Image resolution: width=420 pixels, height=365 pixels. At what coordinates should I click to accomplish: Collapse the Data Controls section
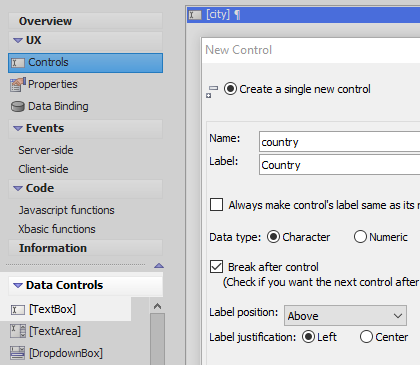[x=18, y=285]
